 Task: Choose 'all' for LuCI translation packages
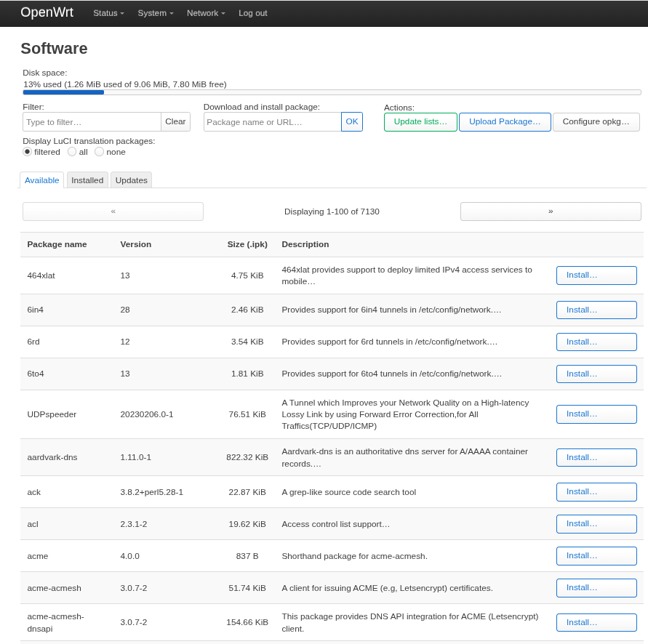(x=72, y=152)
